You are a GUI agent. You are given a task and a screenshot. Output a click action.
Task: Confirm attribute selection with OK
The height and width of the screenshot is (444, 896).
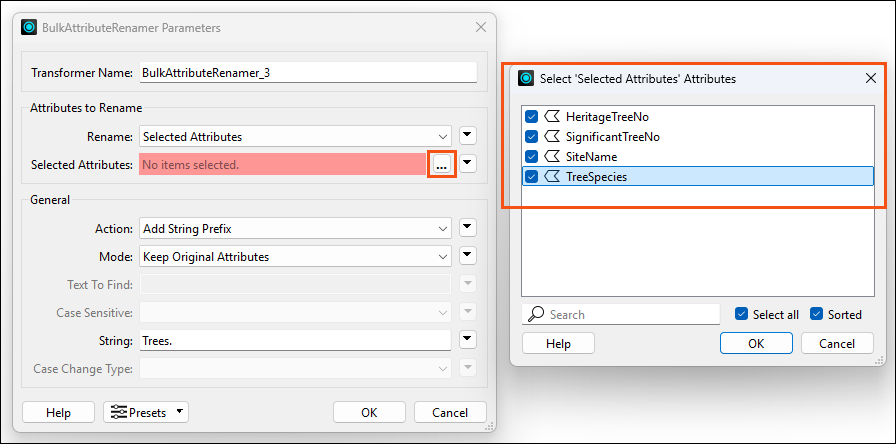(756, 343)
